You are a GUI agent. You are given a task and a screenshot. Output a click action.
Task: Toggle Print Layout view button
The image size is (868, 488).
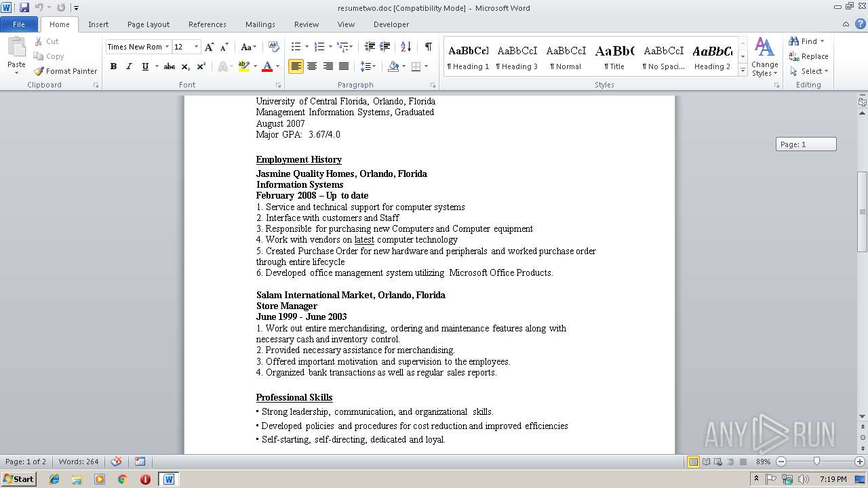coord(693,462)
